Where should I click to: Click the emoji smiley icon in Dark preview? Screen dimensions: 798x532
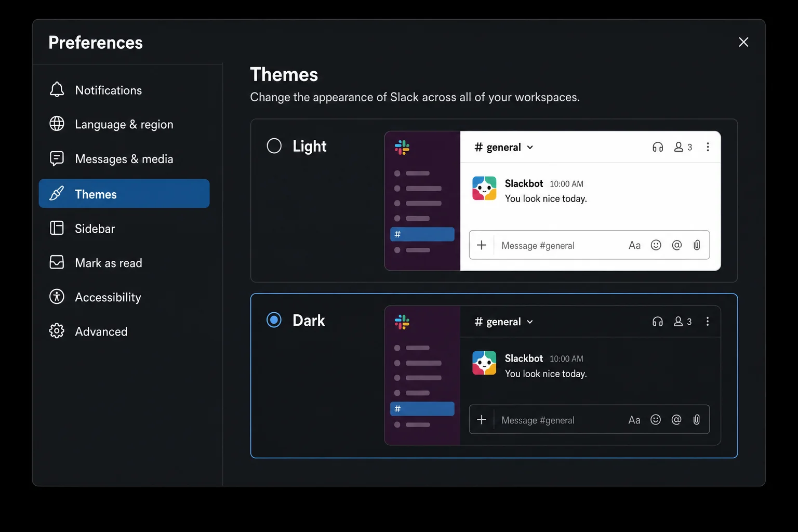[656, 420]
